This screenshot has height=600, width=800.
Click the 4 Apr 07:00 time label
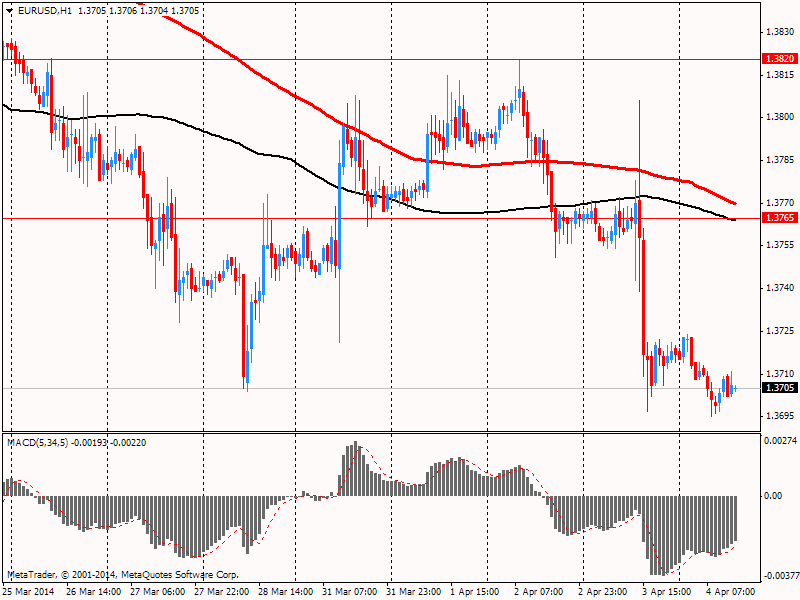[731, 592]
